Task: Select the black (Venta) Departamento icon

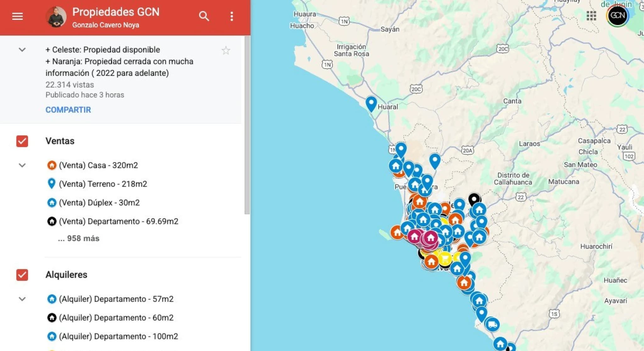Action: 52,221
